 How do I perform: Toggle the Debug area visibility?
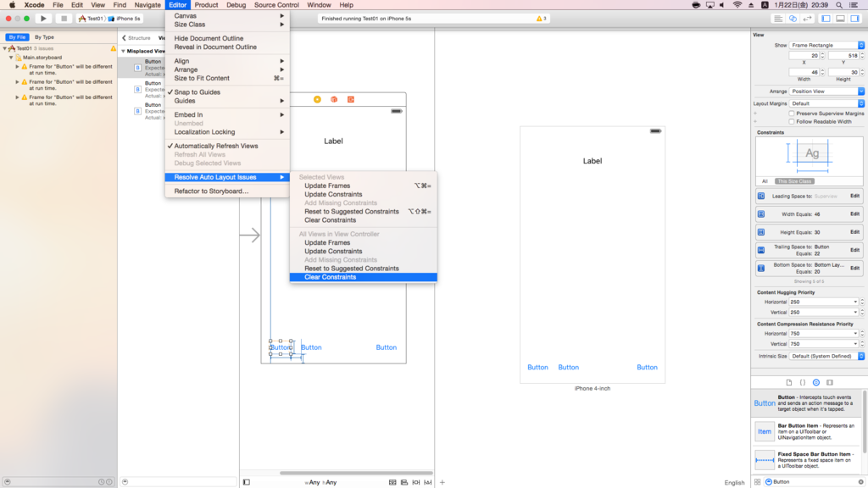840,19
